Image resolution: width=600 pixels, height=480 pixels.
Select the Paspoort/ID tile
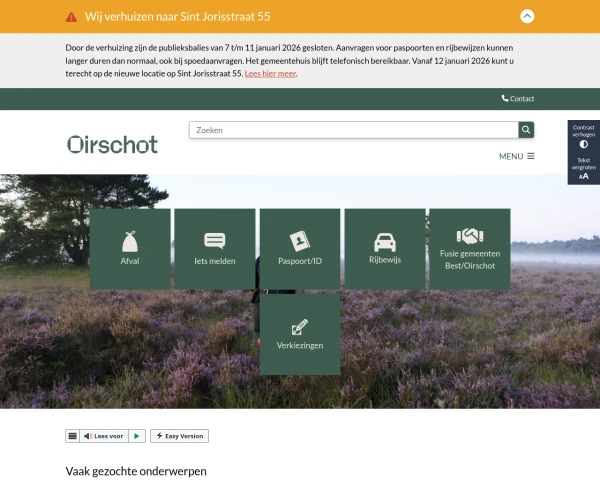[x=300, y=249]
